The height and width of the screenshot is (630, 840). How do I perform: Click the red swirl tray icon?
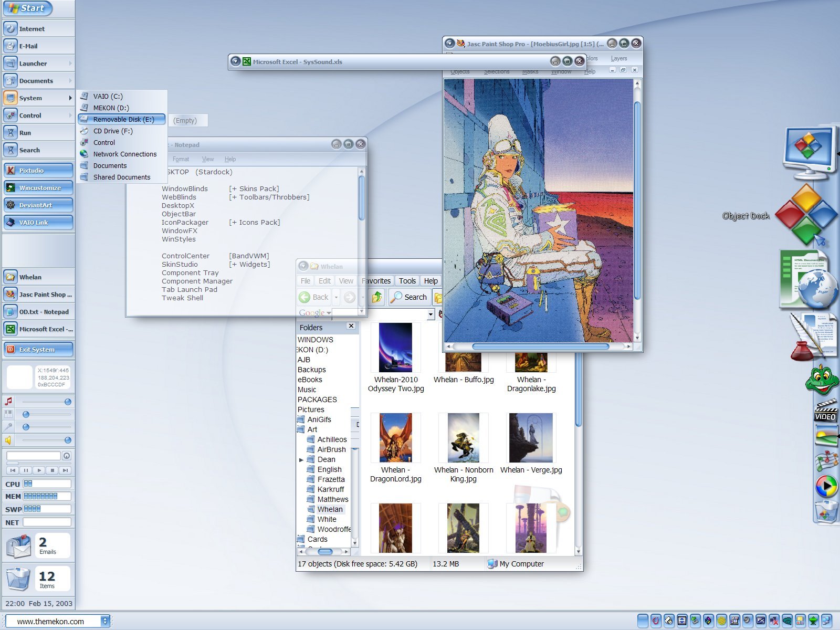[x=656, y=621]
